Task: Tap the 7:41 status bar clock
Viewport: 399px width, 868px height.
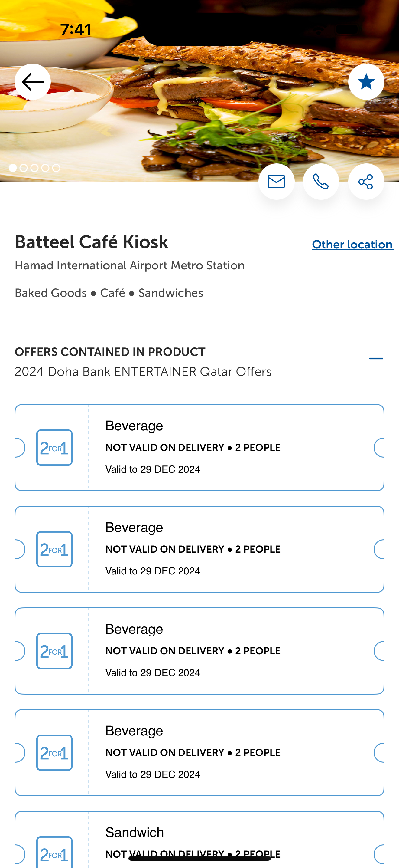Action: click(76, 30)
